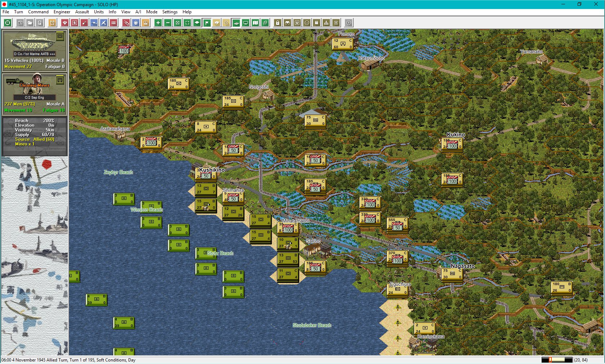Select the Japanese counter at Kukino

pos(452,144)
